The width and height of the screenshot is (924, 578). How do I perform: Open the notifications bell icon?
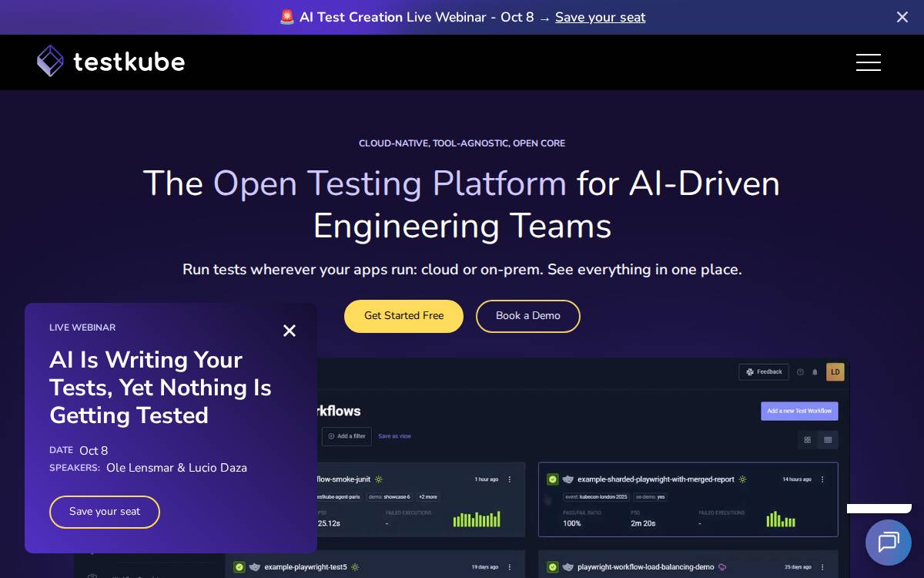coord(815,372)
